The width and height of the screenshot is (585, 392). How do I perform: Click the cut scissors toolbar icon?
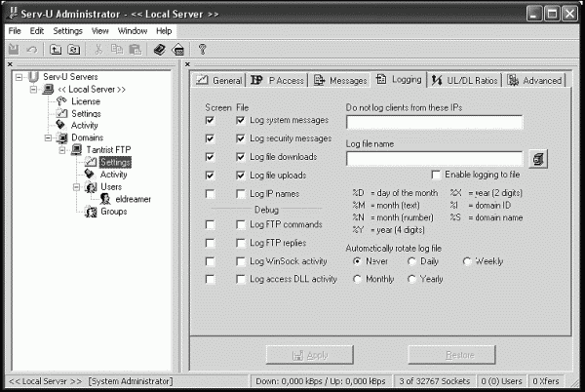(98, 49)
